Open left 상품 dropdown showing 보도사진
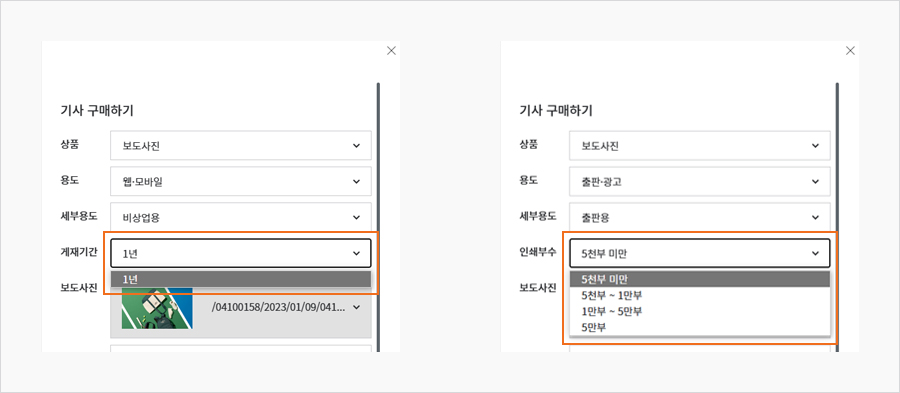Screen dimensions: 900x393 coord(241,146)
